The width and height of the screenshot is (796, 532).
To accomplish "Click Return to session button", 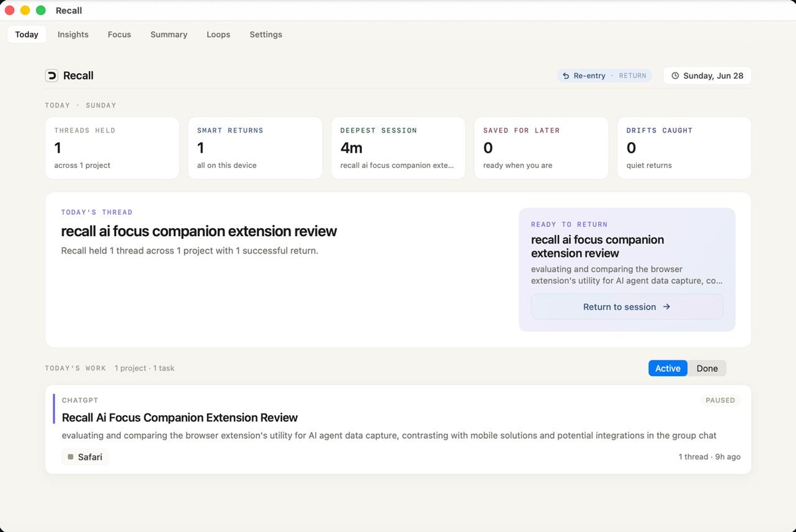I will click(627, 307).
